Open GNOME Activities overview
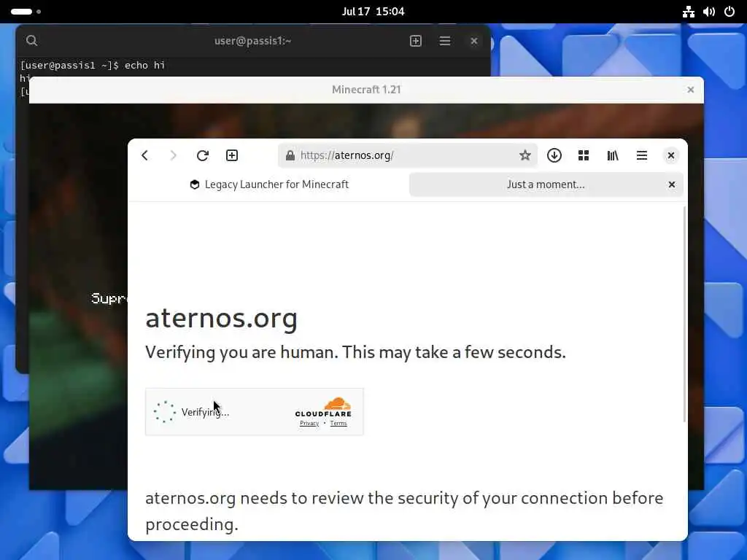747x560 pixels. pyautogui.click(x=26, y=12)
